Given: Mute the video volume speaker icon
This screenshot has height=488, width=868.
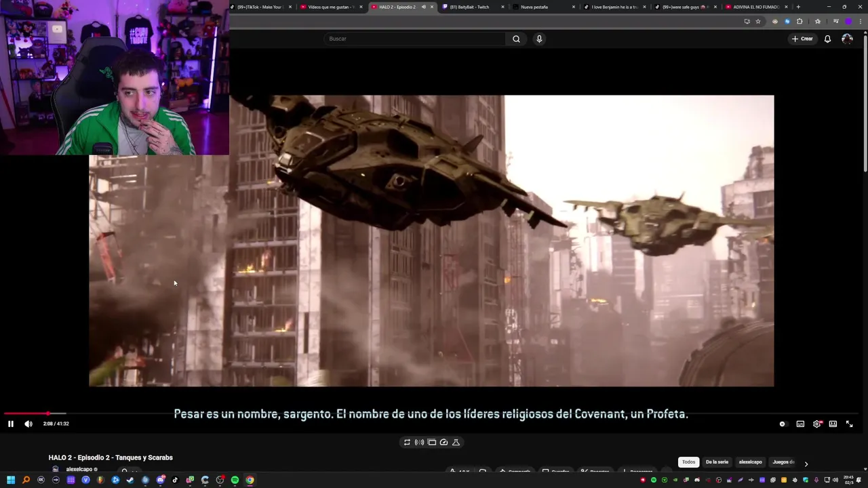Looking at the screenshot, I should click(x=28, y=424).
